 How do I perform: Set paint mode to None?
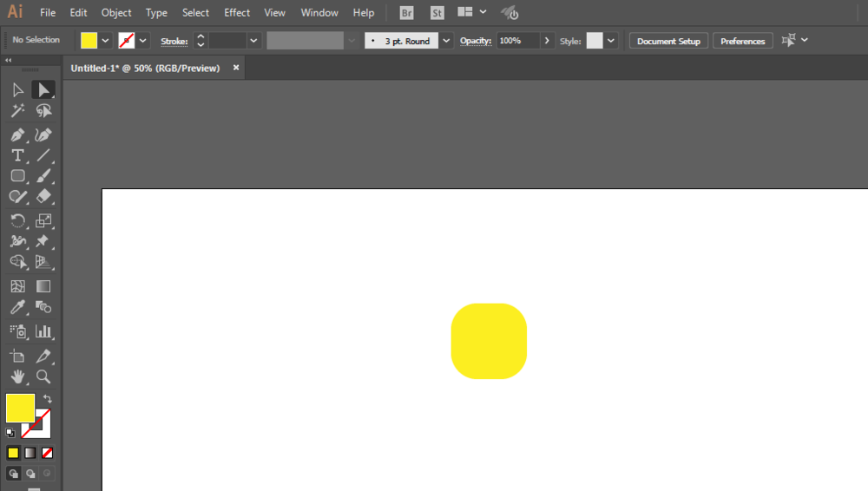47,453
